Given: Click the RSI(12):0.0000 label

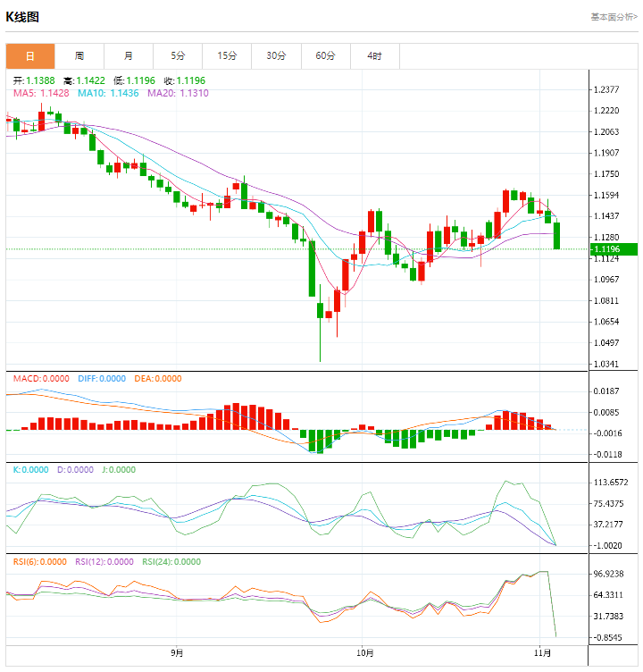Looking at the screenshot, I should pyautogui.click(x=104, y=562).
